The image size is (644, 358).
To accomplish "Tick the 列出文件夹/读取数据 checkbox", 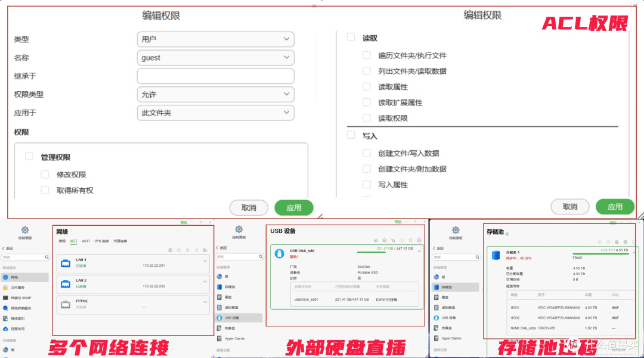I will coord(366,70).
